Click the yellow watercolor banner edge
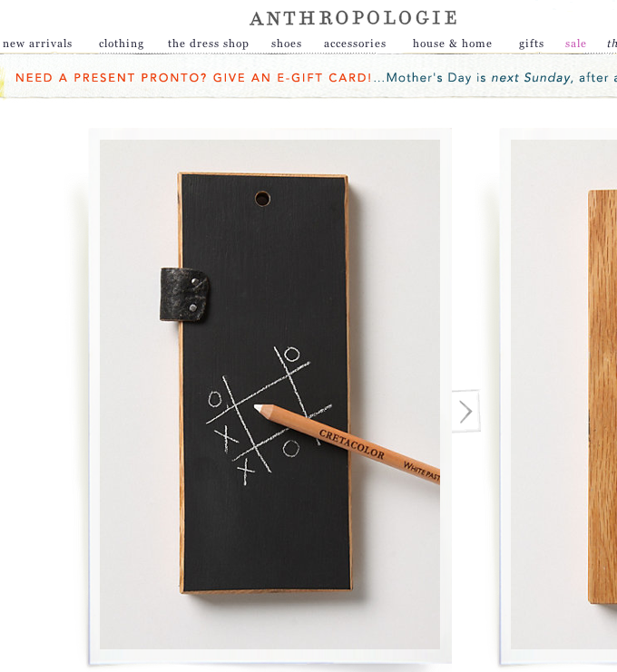Image resolution: width=617 pixels, height=672 pixels. [x=2, y=82]
